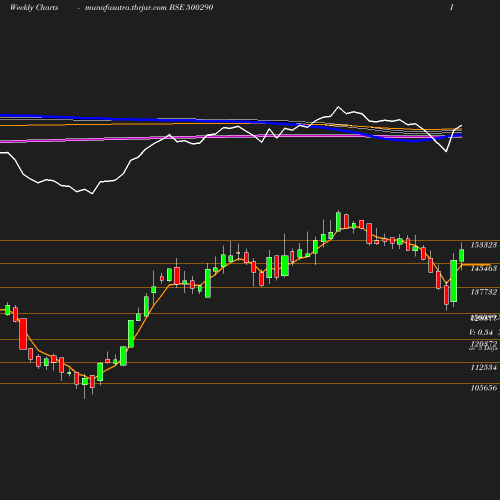Select the 137732 price level label
Image resolution: width=500 pixels, height=500 pixels.
[484, 292]
